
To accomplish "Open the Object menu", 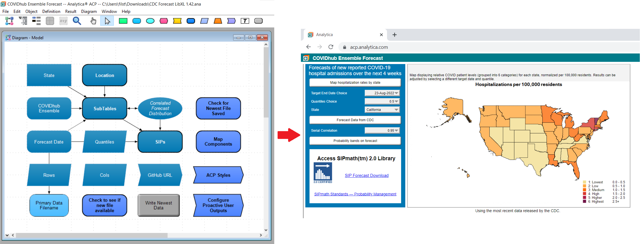I will point(31,11).
